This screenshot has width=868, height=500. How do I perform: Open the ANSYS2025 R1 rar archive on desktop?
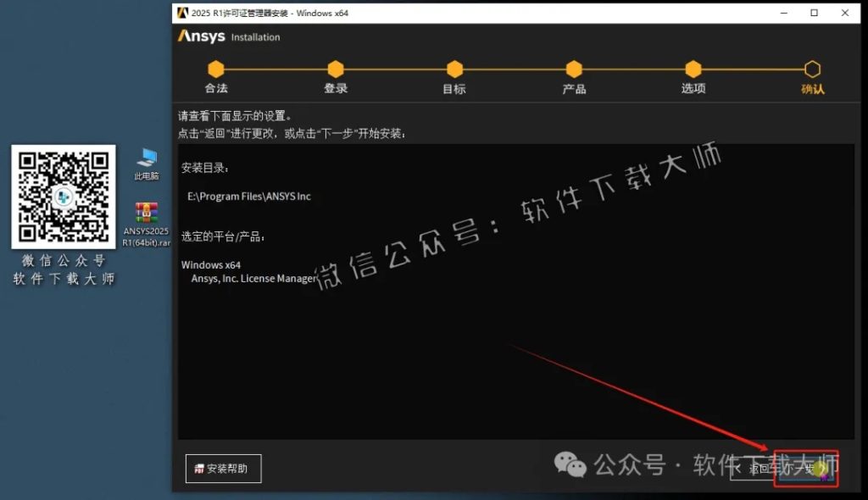tap(145, 212)
